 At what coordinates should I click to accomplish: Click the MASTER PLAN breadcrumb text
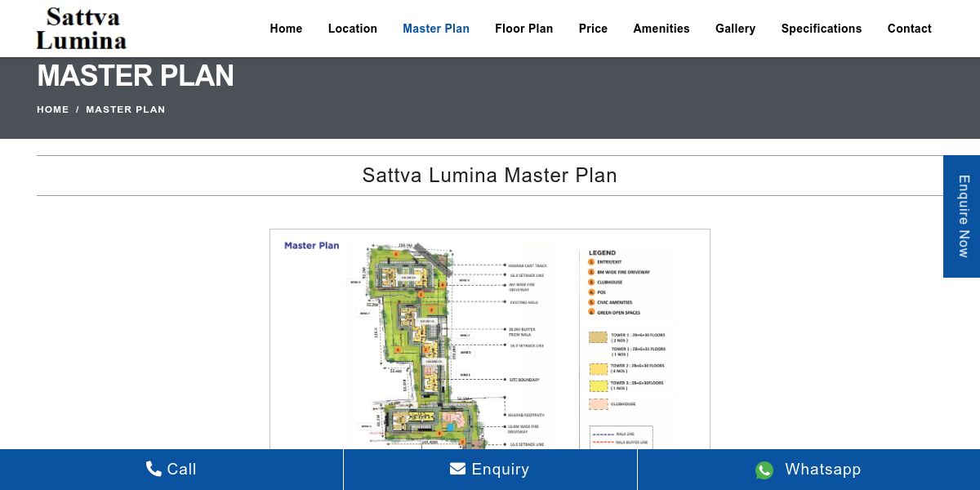click(126, 109)
